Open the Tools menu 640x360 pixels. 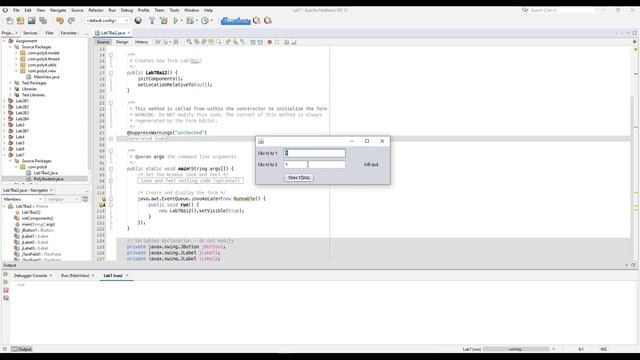pyautogui.click(x=174, y=10)
